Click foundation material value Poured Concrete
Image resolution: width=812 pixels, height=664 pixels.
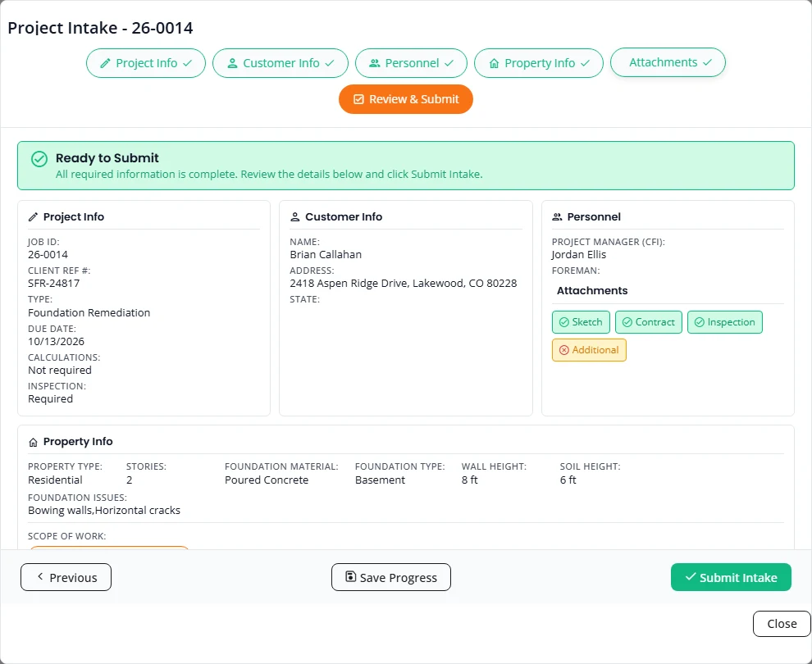(267, 480)
